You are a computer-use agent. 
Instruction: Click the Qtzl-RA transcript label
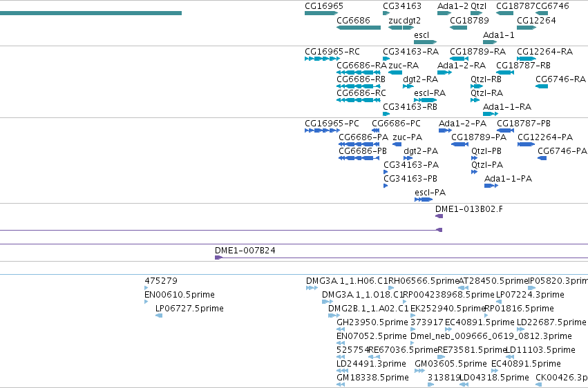486,93
